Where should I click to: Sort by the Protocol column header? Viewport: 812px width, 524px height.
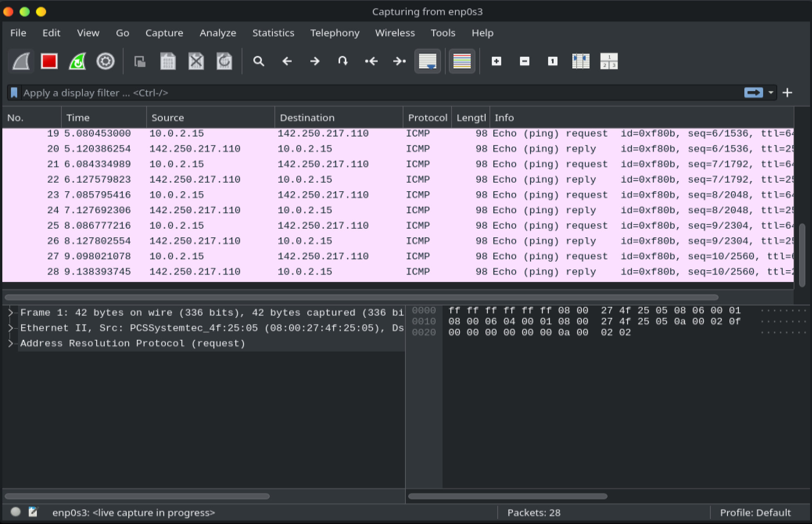pos(427,118)
